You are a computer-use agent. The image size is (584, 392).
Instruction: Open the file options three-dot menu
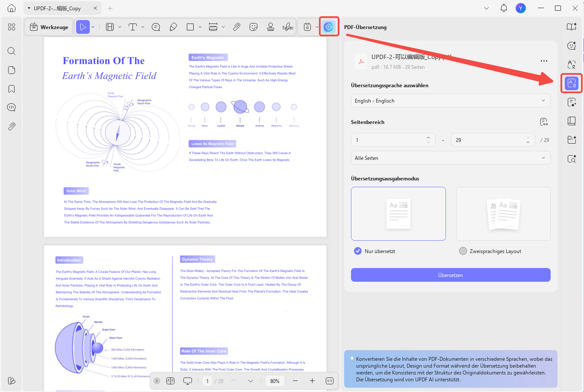(x=544, y=61)
